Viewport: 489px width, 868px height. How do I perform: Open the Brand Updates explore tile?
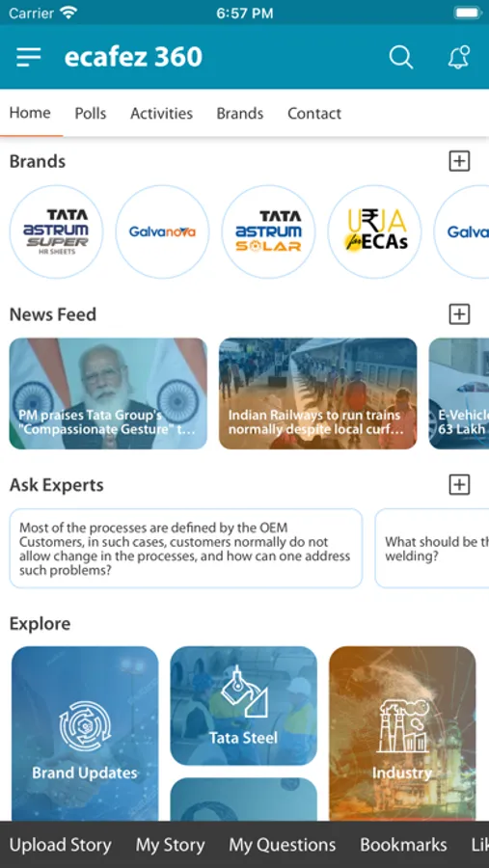85,734
